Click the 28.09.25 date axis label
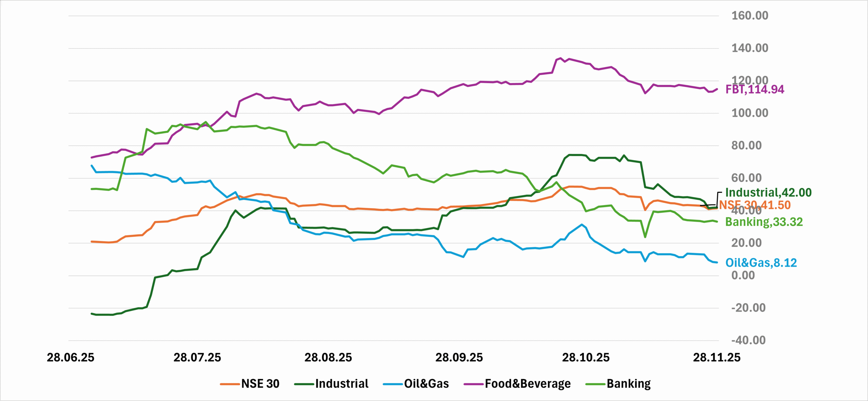The height and width of the screenshot is (401, 868). pos(459,358)
